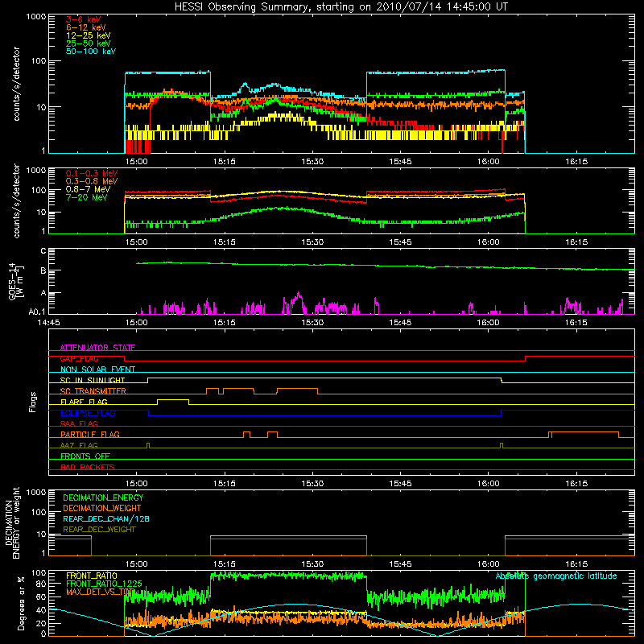Select the AAZ_FLAG label
This screenshot has height=644, width=644.
tap(79, 445)
